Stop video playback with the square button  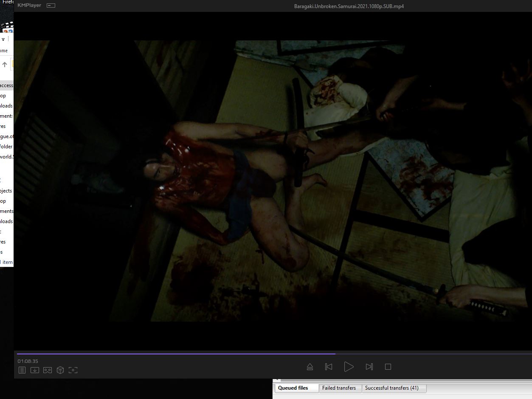click(388, 367)
